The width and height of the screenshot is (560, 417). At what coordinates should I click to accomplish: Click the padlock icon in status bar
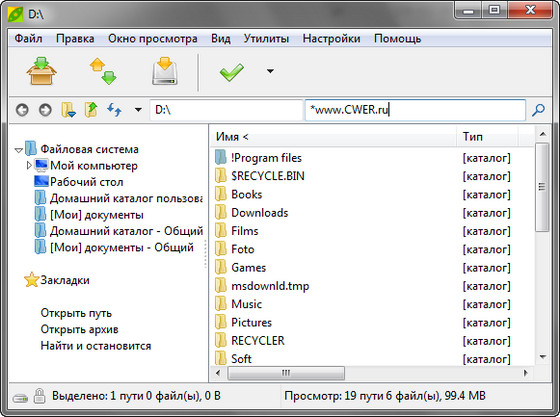click(x=39, y=396)
